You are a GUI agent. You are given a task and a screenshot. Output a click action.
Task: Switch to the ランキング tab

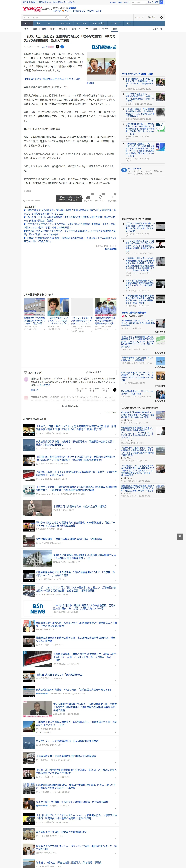(x=115, y=23)
